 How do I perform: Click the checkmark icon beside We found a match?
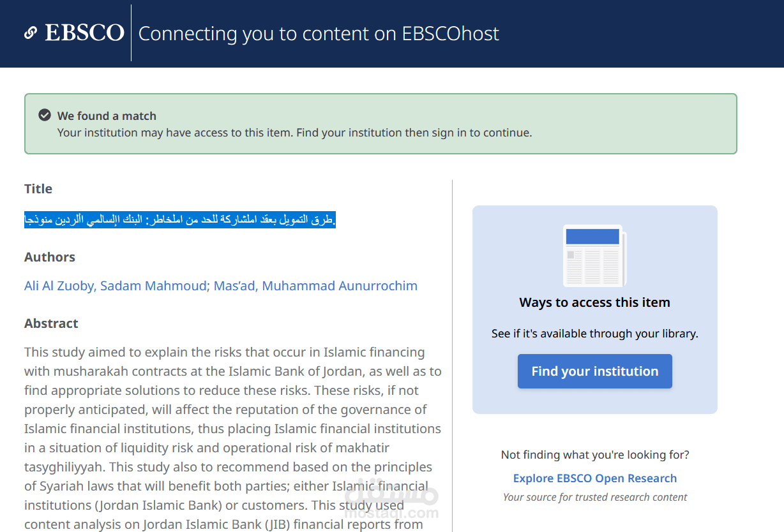click(45, 115)
